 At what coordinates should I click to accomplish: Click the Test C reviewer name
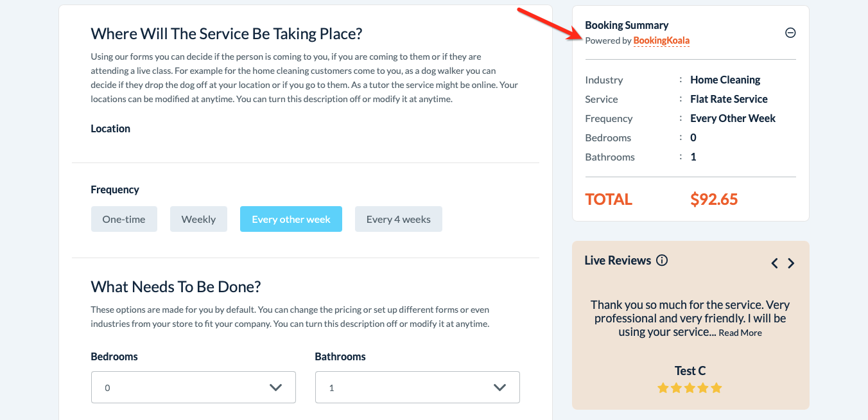(690, 371)
